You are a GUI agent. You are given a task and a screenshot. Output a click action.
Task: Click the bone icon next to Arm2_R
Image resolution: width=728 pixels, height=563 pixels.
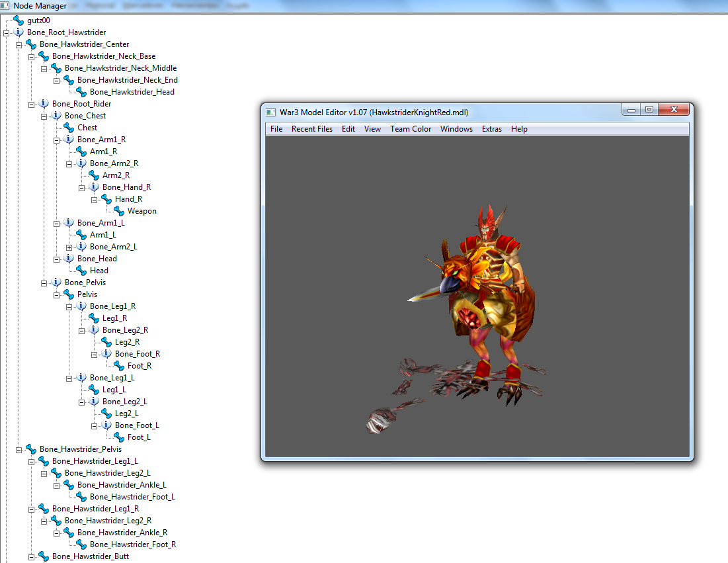click(94, 175)
